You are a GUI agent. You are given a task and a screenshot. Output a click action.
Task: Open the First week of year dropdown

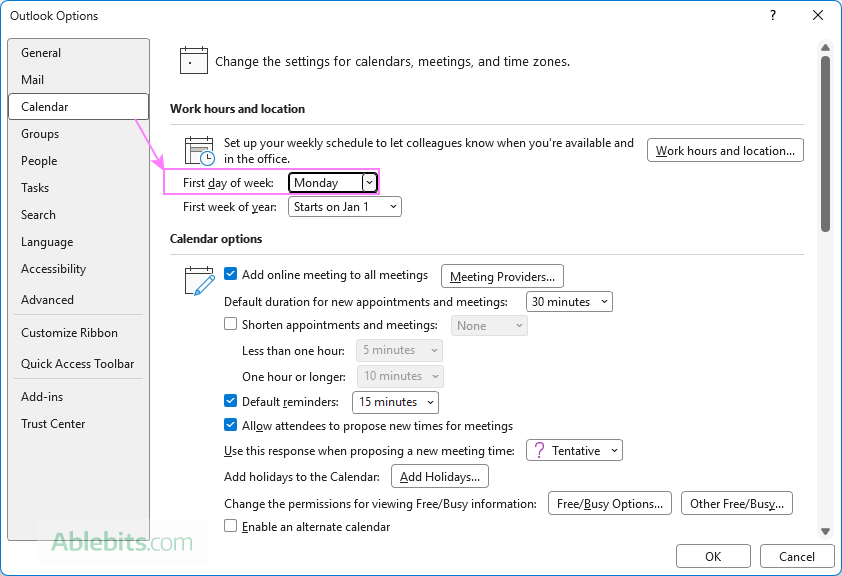click(x=345, y=207)
